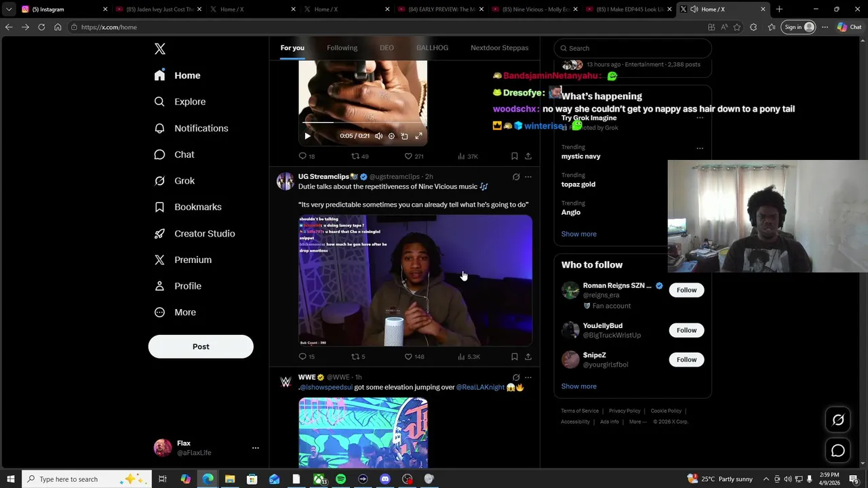The image size is (868, 488).
Task: Show more under What's happening
Action: [x=578, y=234]
